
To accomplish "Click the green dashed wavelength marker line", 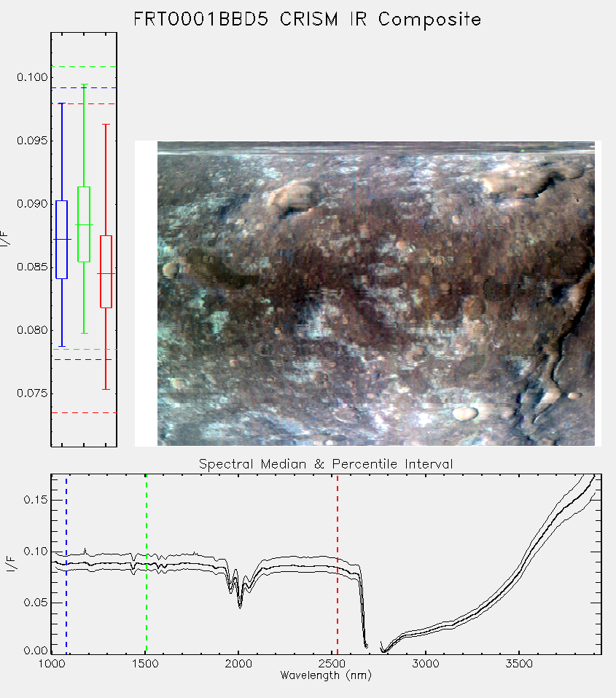I will click(146, 564).
